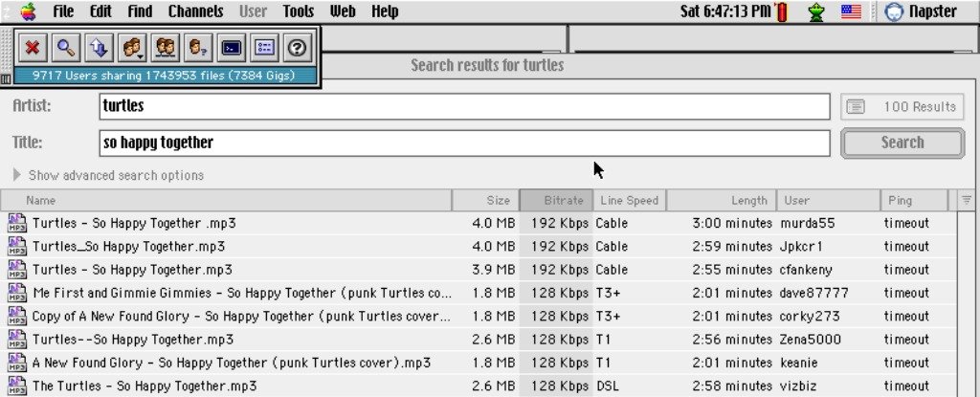Screen dimensions: 980x397
Task: Sort results by User column header
Action: (829, 201)
